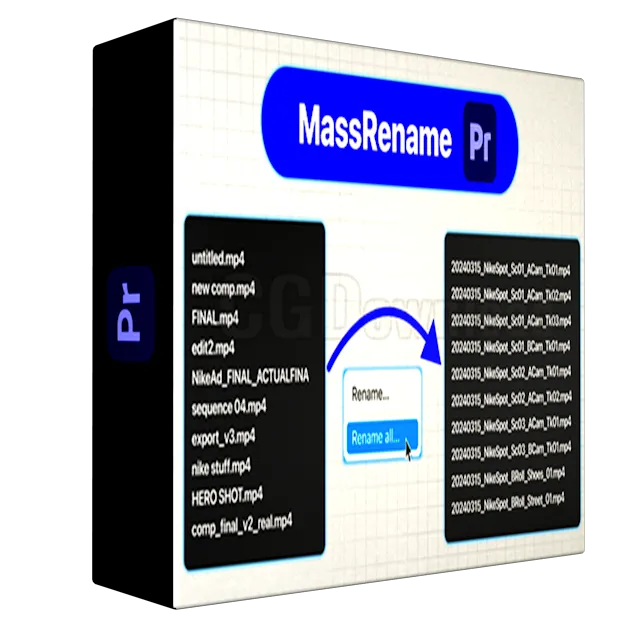This screenshot has height=630, width=630.
Task: Select the file edit2.mp4
Action: coord(213,347)
